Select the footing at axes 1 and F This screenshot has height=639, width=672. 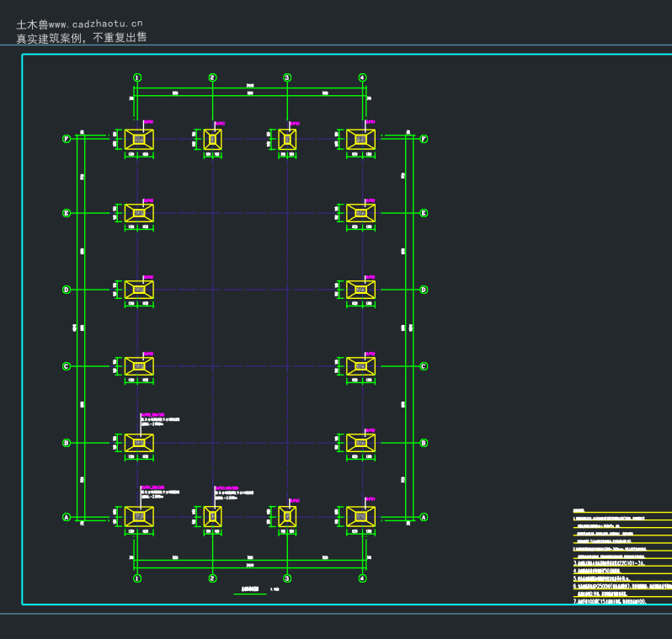tap(139, 139)
